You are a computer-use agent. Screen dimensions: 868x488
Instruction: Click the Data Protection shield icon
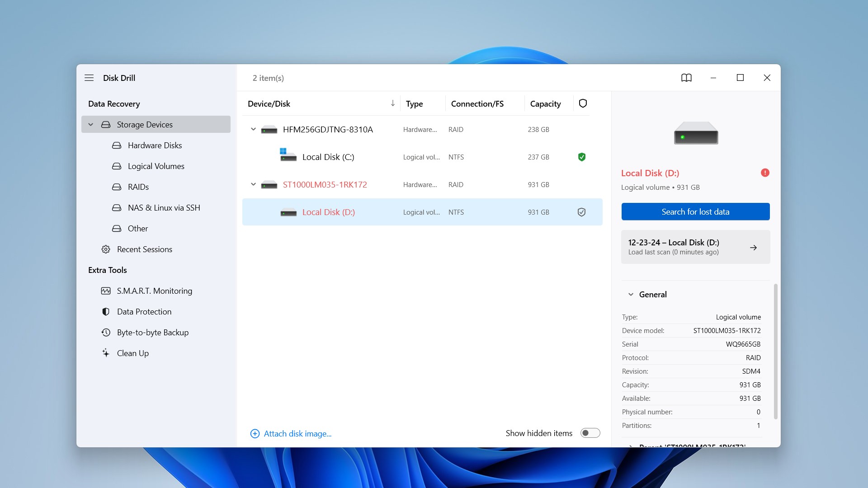(106, 311)
